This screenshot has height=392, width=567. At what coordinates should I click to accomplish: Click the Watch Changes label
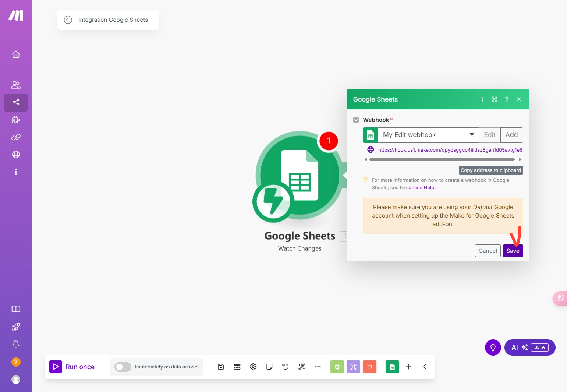[x=300, y=248]
